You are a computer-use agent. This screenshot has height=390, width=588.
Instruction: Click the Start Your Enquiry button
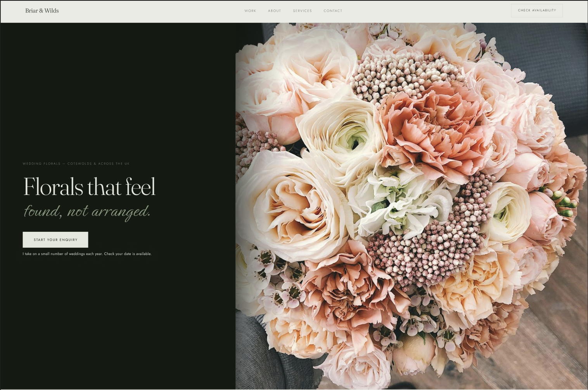point(55,240)
